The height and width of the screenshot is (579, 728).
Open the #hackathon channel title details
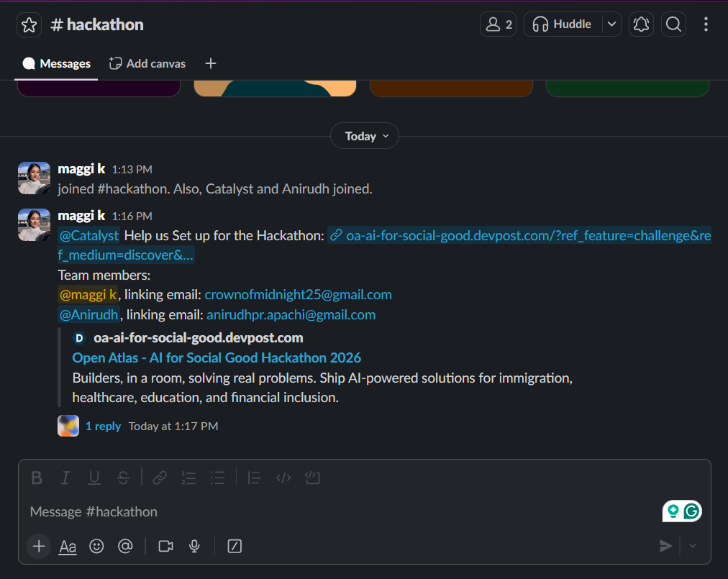click(x=97, y=24)
